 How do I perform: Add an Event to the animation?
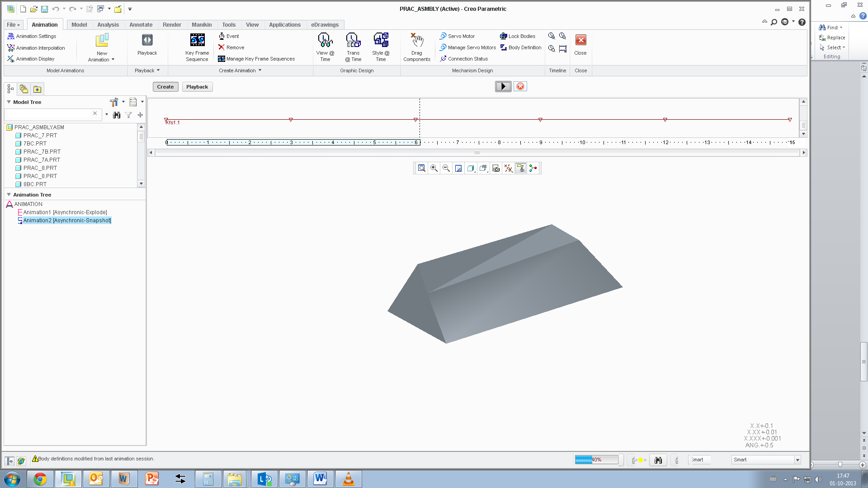tap(228, 36)
